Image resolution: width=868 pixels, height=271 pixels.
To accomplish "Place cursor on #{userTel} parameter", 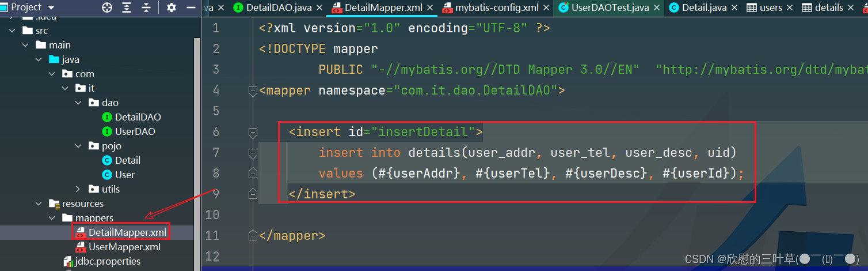I will point(513,173).
